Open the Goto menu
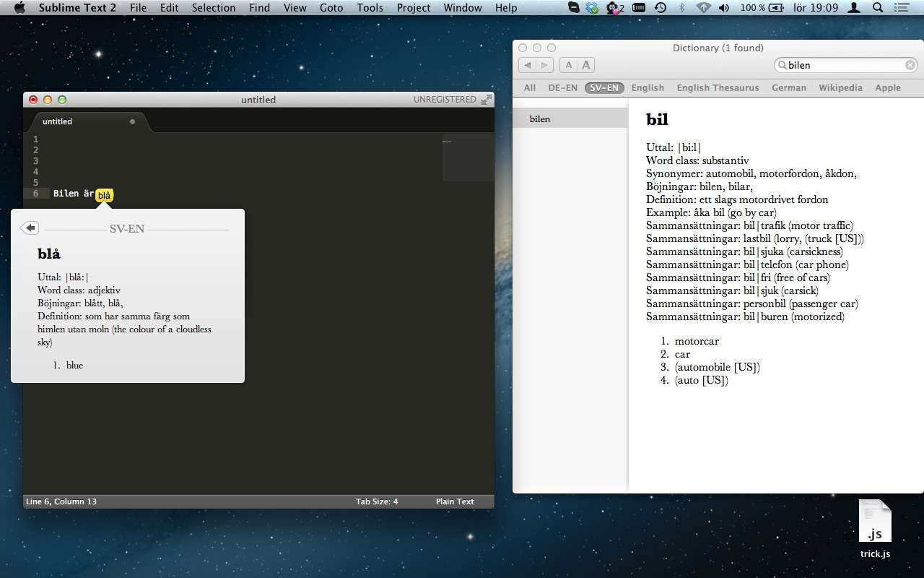Viewport: 924px width, 578px height. point(331,7)
